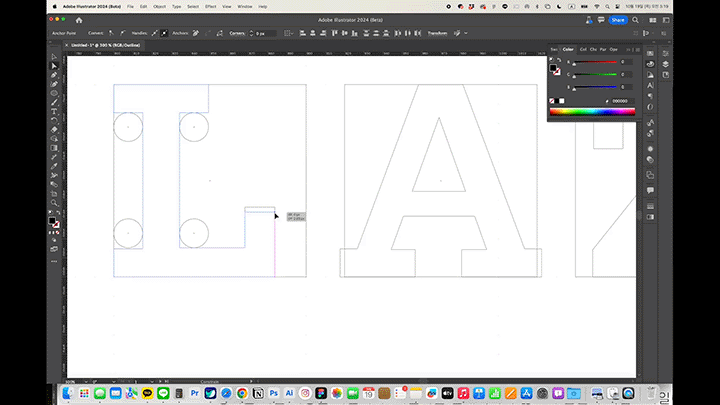Click the red R channel slider
This screenshot has height=405, width=720.
pos(595,62)
